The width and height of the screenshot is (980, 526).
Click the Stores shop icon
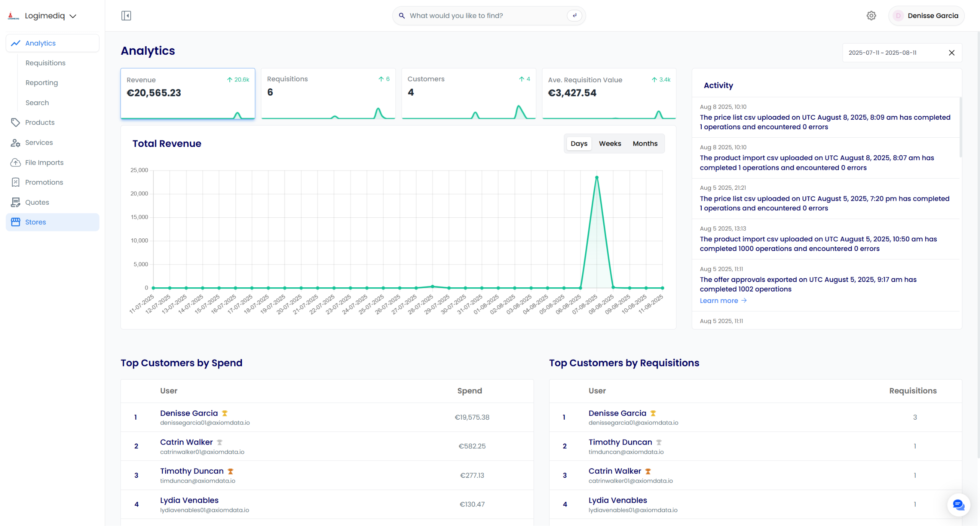coord(15,222)
